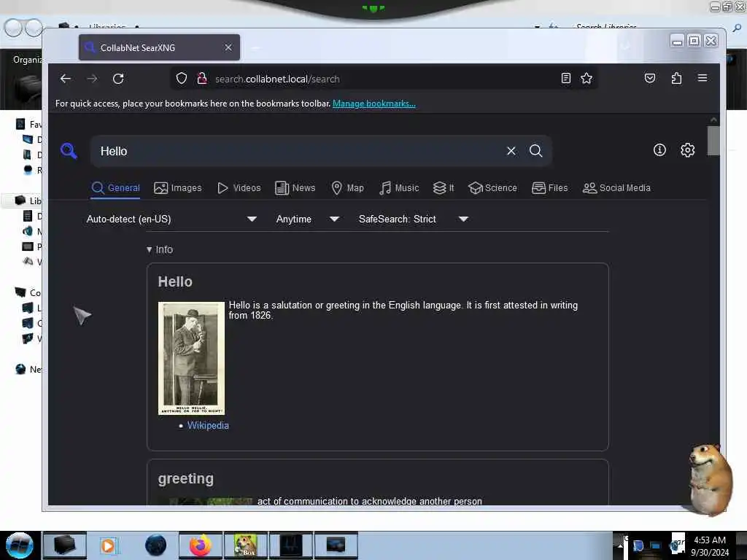The width and height of the screenshot is (747, 560).
Task: Open the Windows Start orb
Action: (20, 545)
